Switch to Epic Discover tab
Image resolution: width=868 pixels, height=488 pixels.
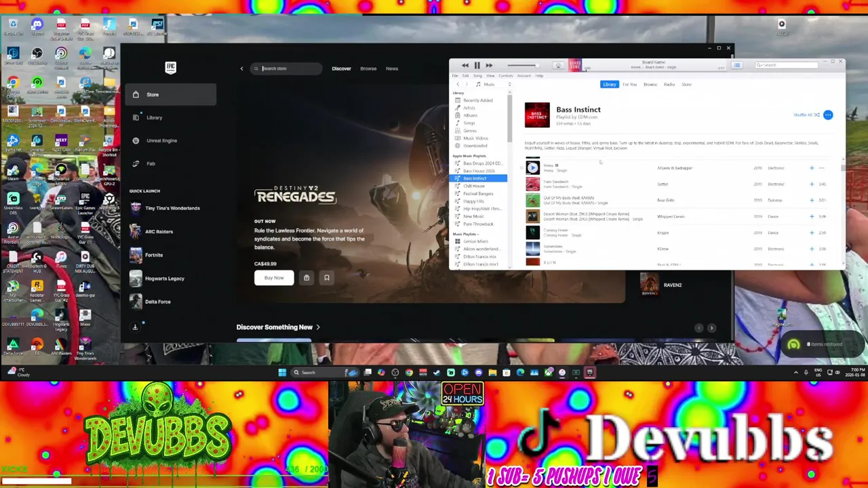coord(341,68)
